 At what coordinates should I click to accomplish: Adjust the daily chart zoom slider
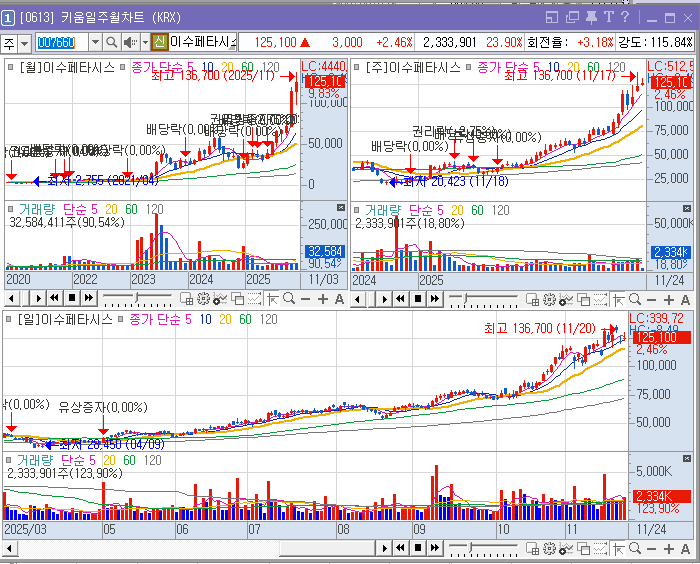click(x=471, y=547)
